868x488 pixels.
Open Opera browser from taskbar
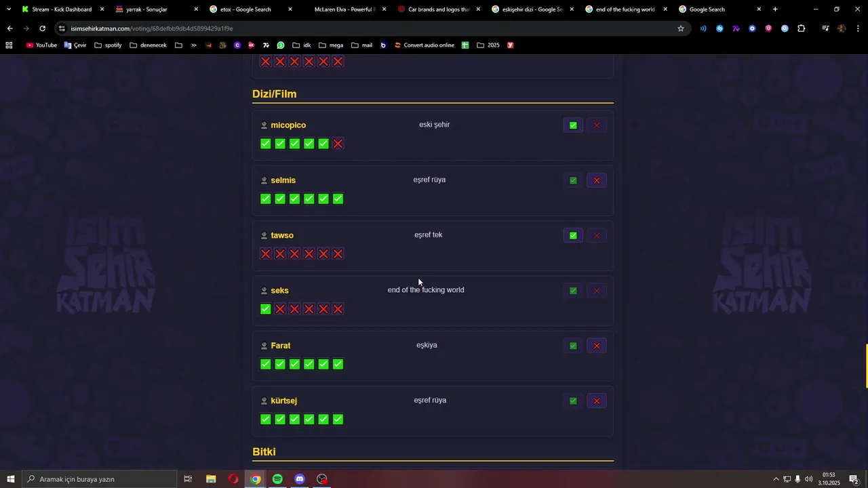(233, 479)
